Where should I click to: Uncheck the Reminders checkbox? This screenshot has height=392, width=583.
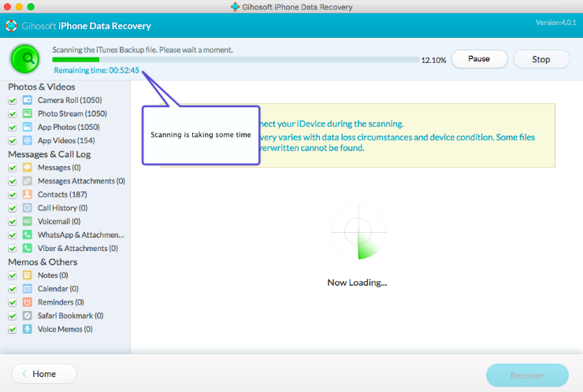(x=13, y=302)
